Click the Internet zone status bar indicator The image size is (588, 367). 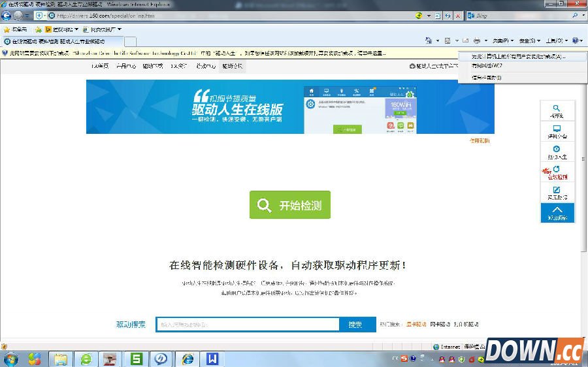point(446,347)
